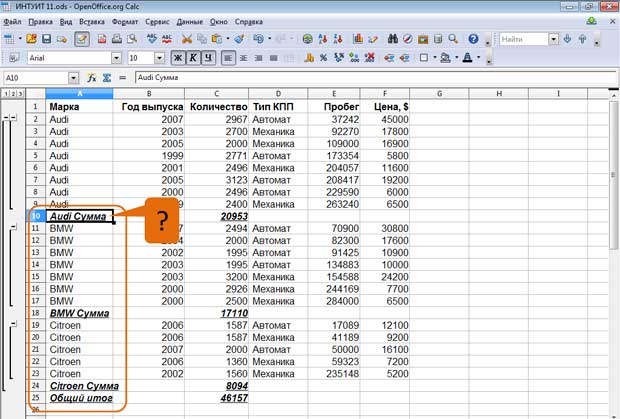Decrease cell indent
This screenshot has width=620, height=419.
coord(389,58)
